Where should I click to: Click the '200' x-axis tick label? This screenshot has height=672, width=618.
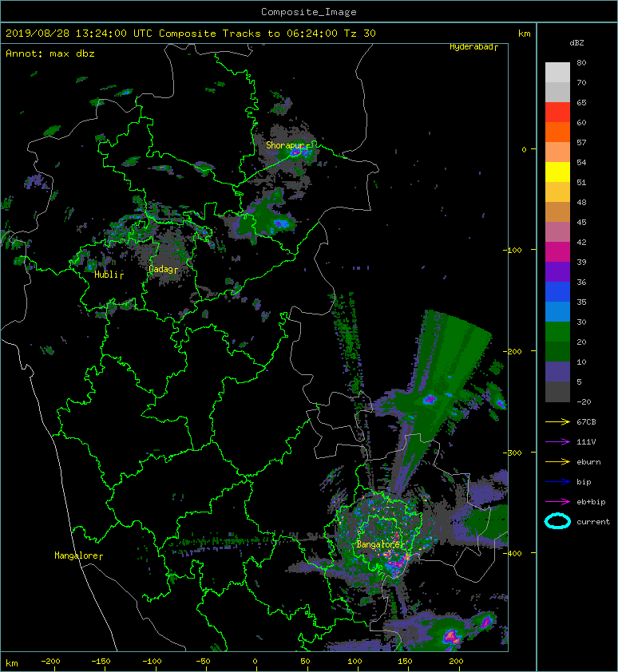457,662
